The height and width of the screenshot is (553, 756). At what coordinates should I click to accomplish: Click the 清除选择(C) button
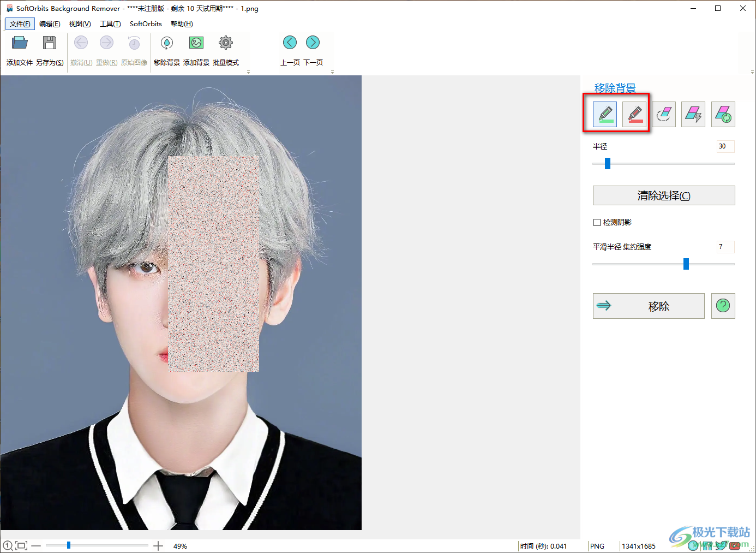pos(664,195)
